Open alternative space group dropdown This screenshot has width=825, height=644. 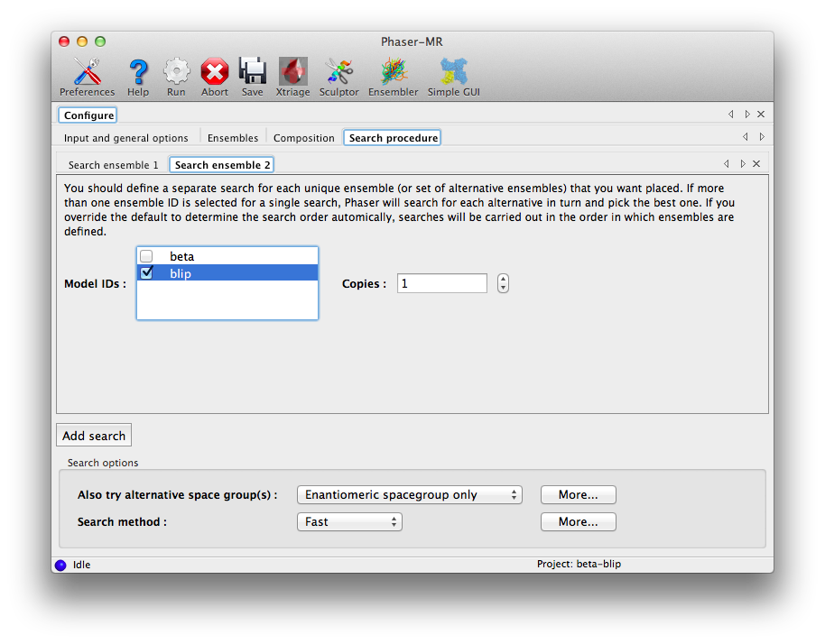[x=409, y=495]
